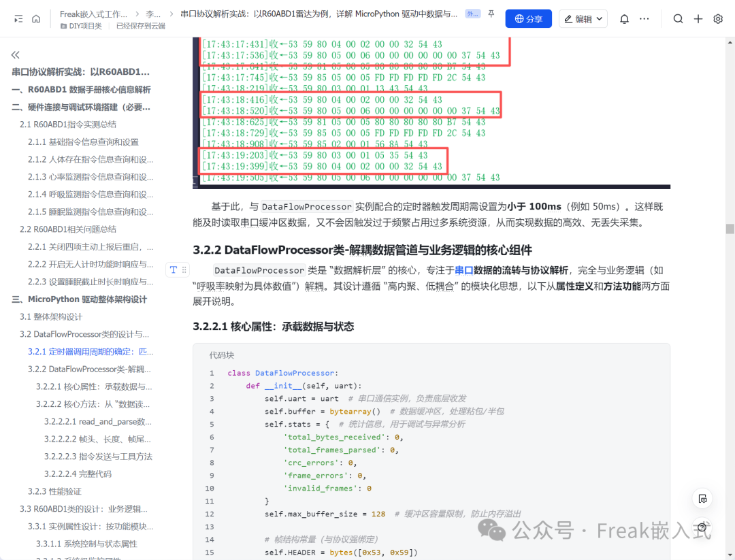
Task: Go to section 三、MicroPython 驱动整体架构设计
Action: (79, 299)
